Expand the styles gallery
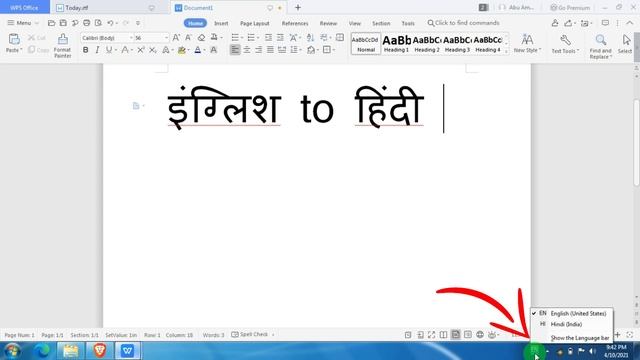 (507, 51)
